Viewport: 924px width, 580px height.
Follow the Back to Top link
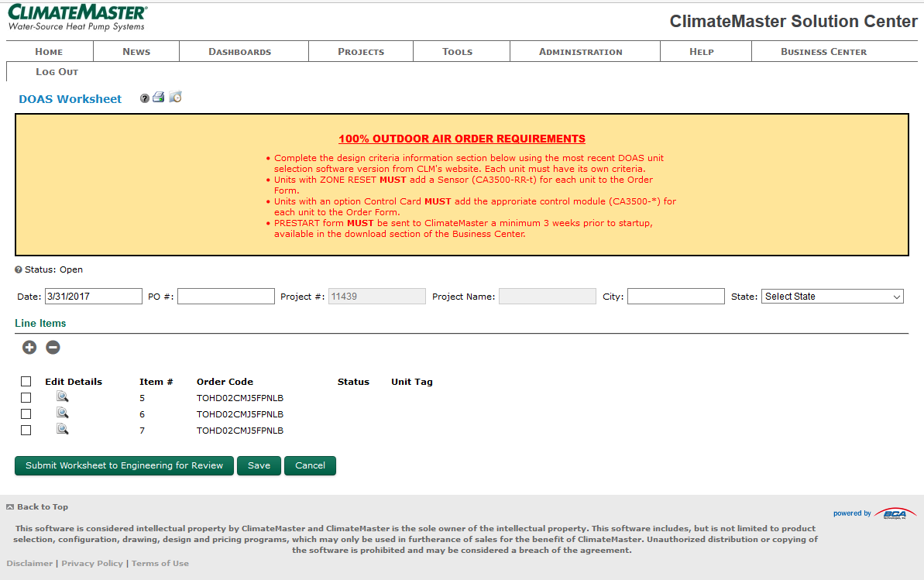coord(43,507)
